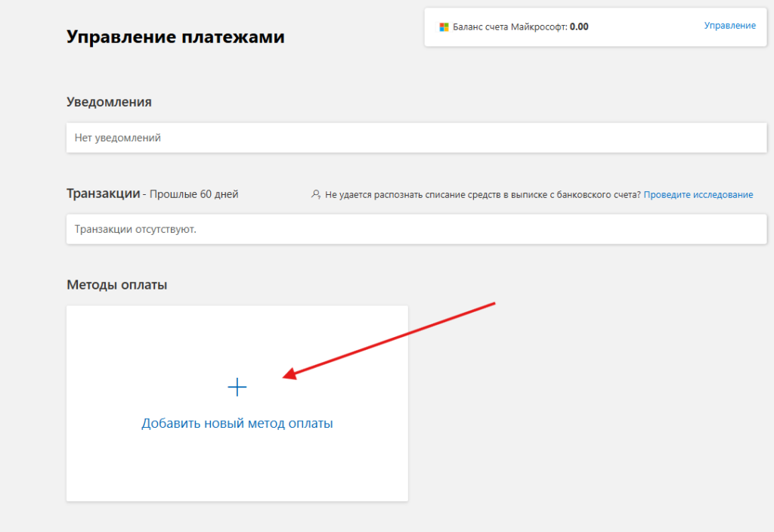Click the Microsoft logo in balance card
Image resolution: width=774 pixels, height=532 pixels.
coord(444,27)
